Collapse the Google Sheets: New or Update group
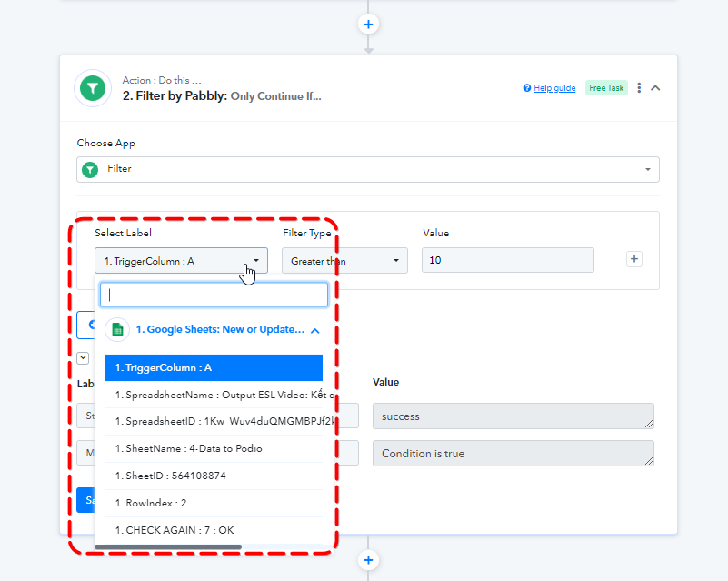Screen dimensions: 728x581 pos(315,331)
